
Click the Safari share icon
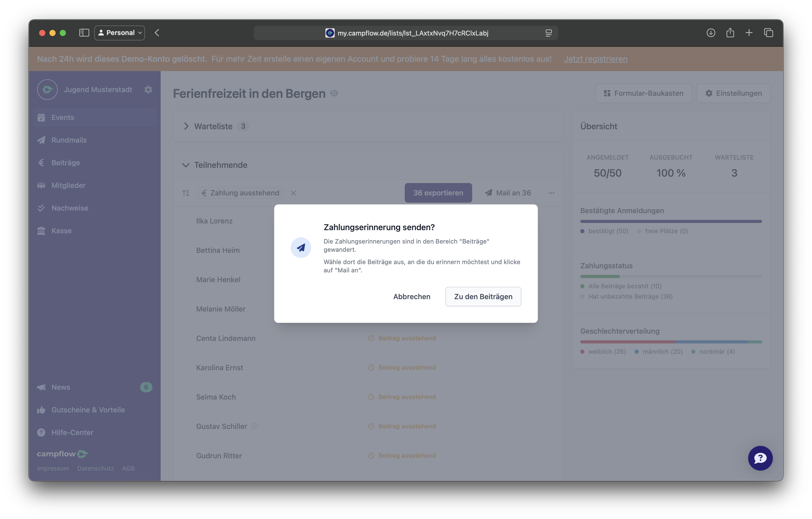pos(730,33)
